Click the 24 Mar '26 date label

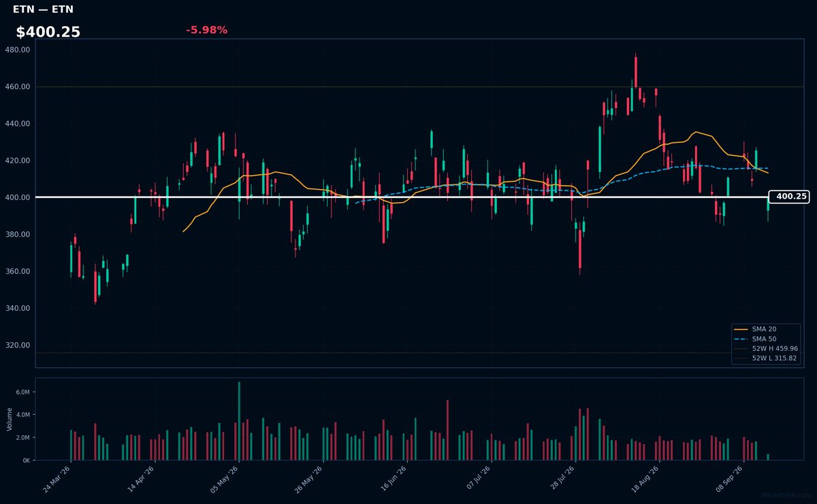coord(57,480)
